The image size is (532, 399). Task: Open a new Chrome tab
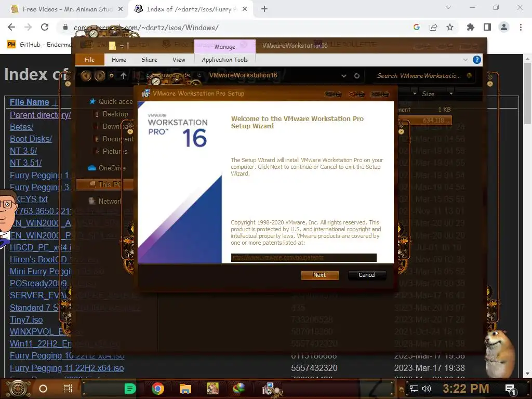[x=264, y=9]
